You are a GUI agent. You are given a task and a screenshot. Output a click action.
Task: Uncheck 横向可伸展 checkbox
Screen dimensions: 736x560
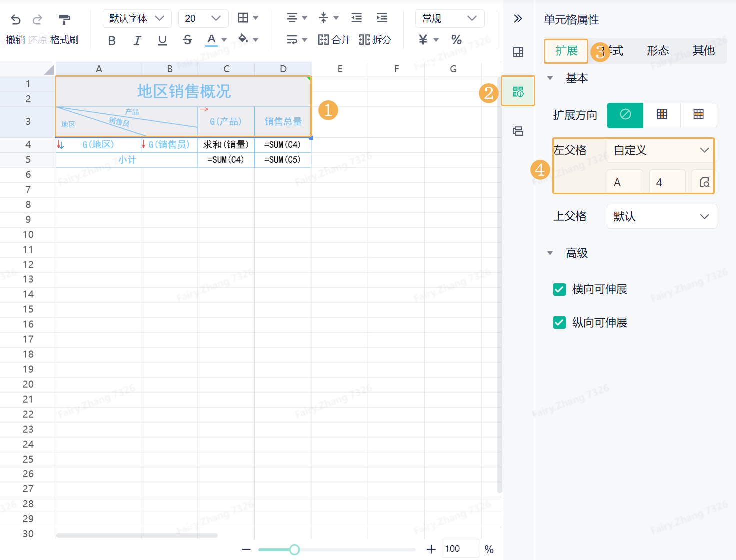pos(559,289)
